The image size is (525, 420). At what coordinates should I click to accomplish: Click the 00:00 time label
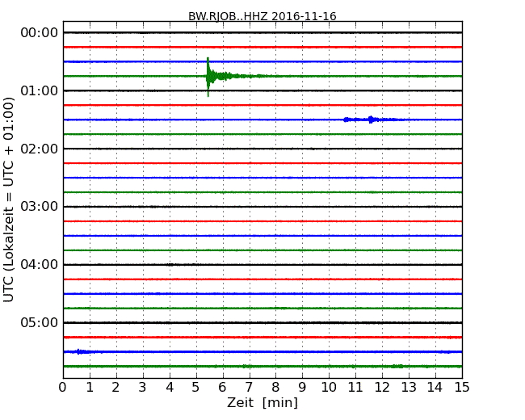pyautogui.click(x=40, y=33)
